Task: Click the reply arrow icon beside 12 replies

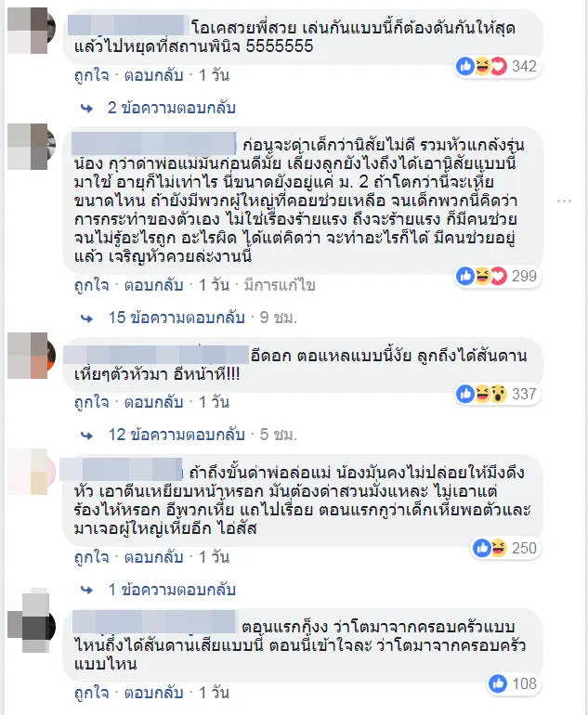Action: (86, 435)
